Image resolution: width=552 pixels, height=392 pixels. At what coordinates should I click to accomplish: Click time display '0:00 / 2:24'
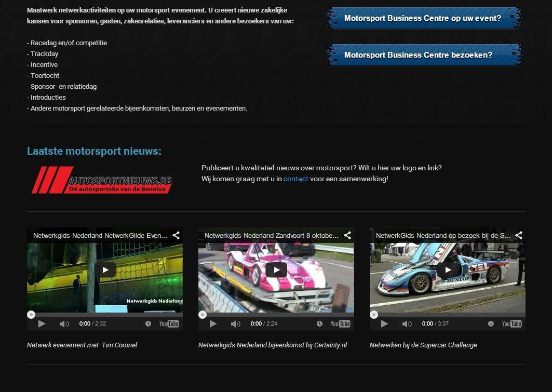[x=264, y=324]
